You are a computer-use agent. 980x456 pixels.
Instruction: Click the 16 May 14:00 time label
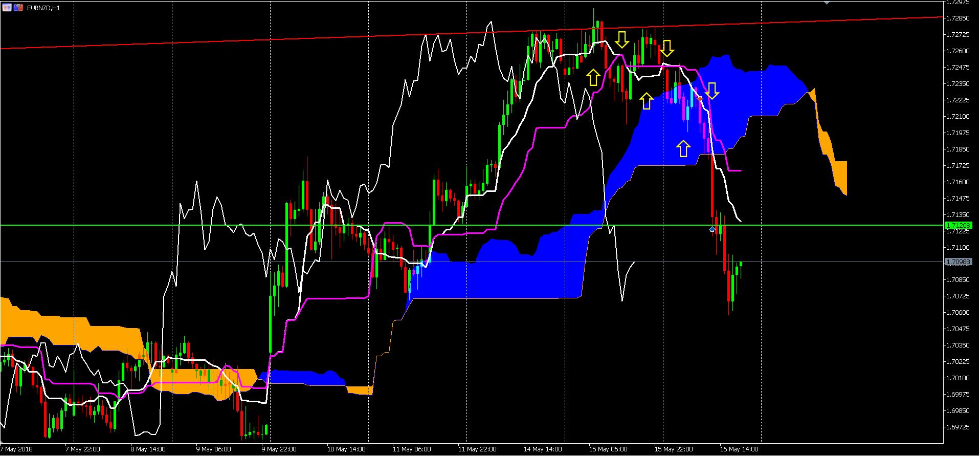(739, 449)
